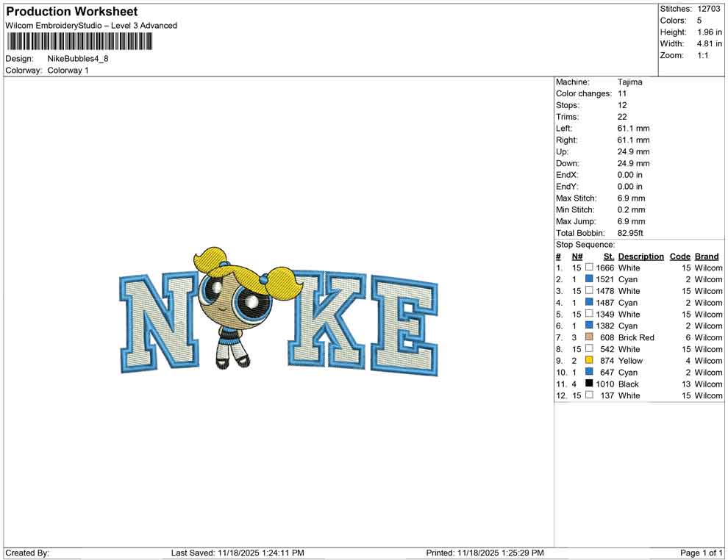Click the Yellow color swatch
728x560 pixels.
click(x=589, y=360)
